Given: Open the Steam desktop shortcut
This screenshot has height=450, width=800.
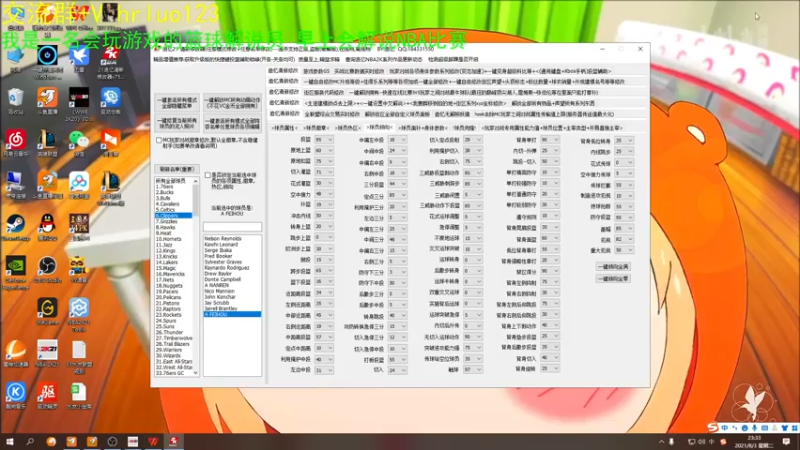Looking at the screenshot, I should 15,224.
